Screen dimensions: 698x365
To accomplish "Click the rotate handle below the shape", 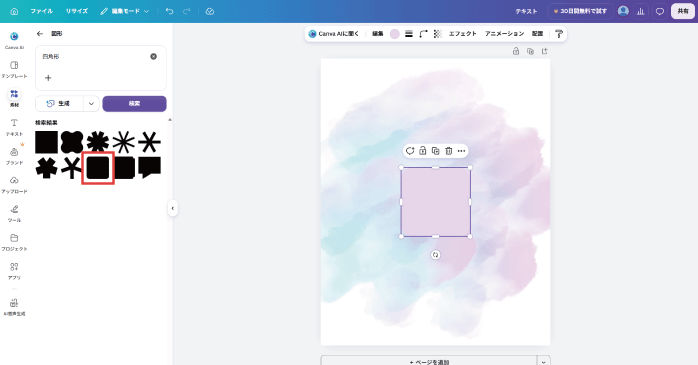I will 435,255.
